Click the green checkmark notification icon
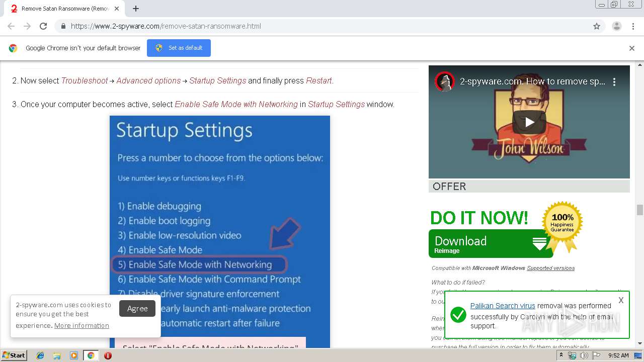This screenshot has height=362, width=644. [x=458, y=315]
